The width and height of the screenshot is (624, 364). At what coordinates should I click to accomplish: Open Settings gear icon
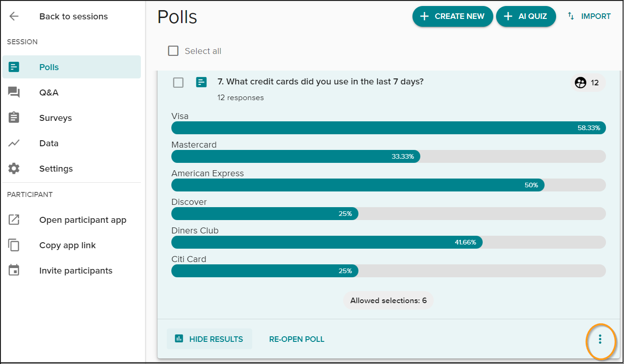[x=14, y=168]
